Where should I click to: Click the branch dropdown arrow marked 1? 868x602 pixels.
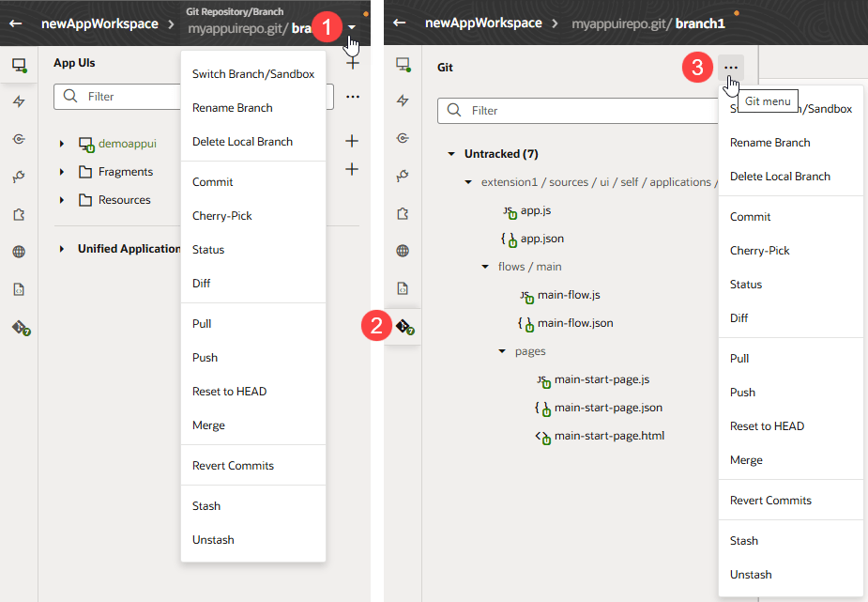(x=352, y=27)
